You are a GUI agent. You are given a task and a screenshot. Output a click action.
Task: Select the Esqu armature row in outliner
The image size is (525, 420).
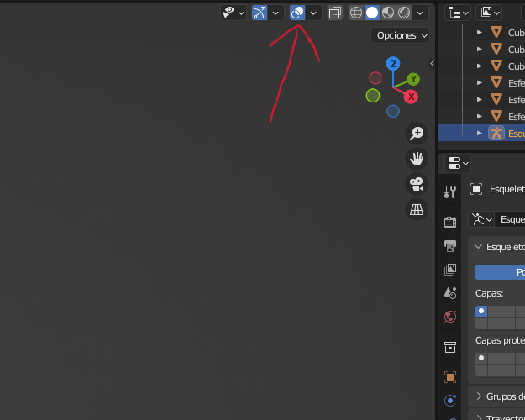pyautogui.click(x=481, y=133)
